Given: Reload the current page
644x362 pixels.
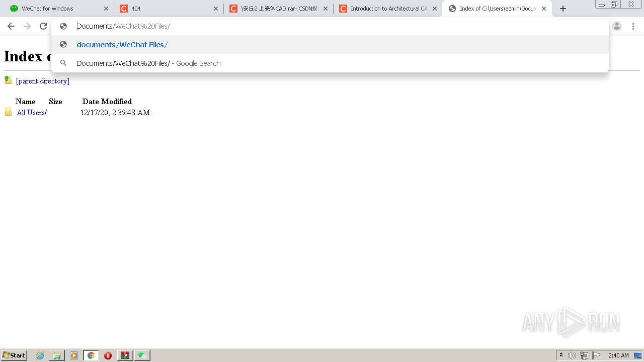Looking at the screenshot, I should (43, 26).
